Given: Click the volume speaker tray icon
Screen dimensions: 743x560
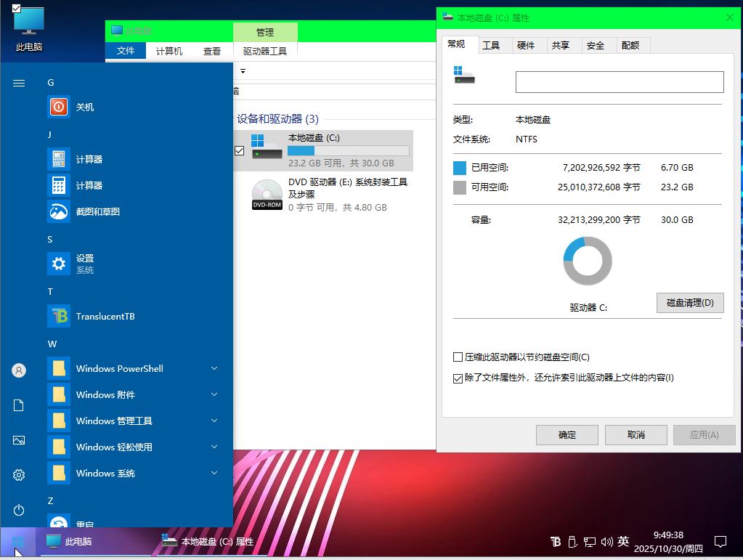Looking at the screenshot, I should pos(607,542).
